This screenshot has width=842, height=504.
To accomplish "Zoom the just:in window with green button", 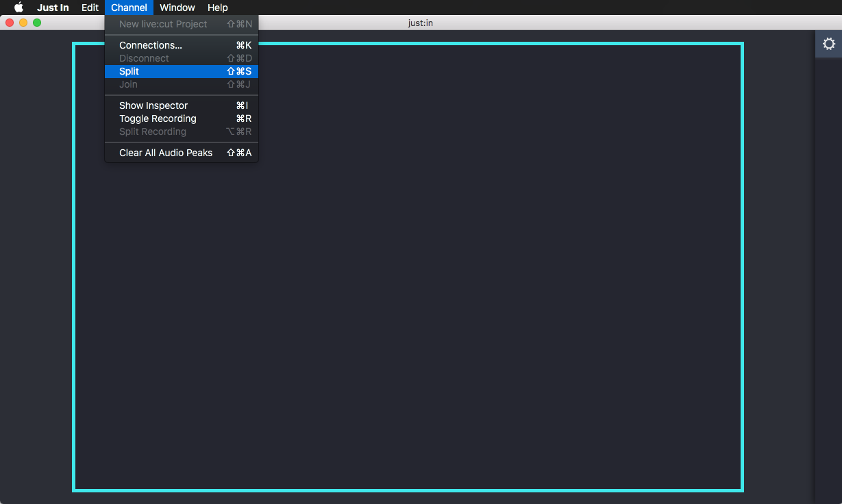I will coord(37,23).
